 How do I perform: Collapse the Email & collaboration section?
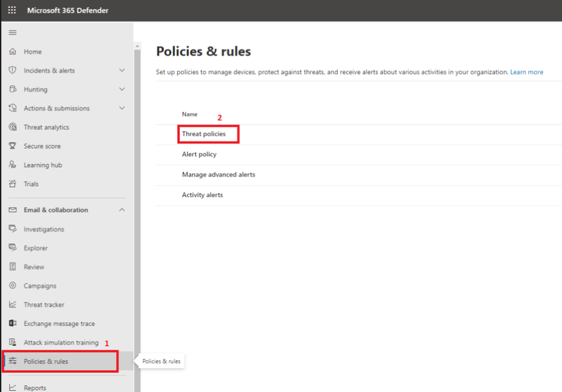coord(122,210)
